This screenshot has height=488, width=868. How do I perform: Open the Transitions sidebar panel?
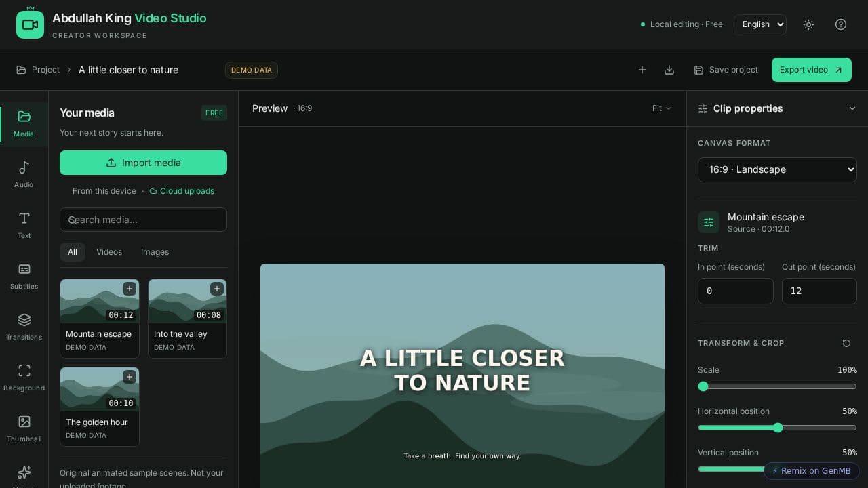(x=24, y=327)
